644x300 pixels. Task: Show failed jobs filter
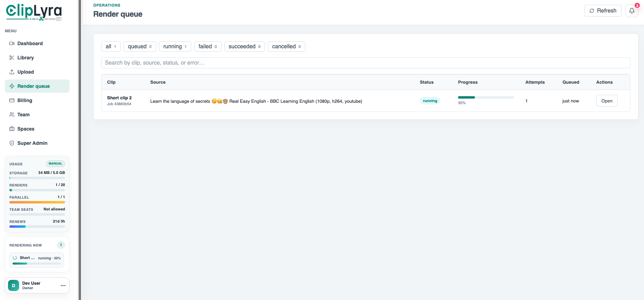(x=208, y=47)
